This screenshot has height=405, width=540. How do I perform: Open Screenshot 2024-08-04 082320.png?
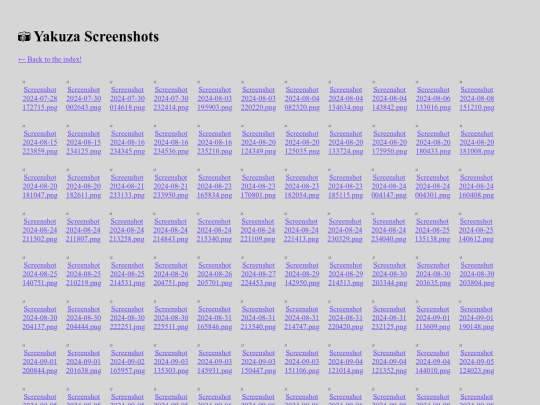302,98
